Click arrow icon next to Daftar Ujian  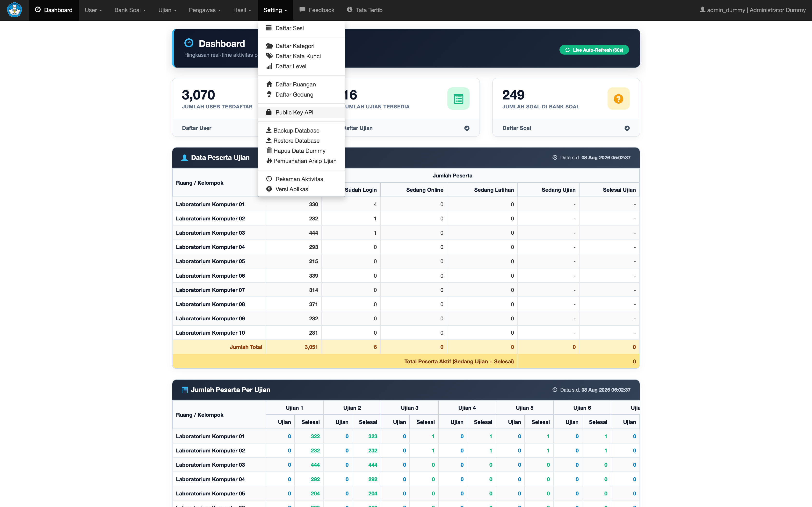[x=467, y=128]
